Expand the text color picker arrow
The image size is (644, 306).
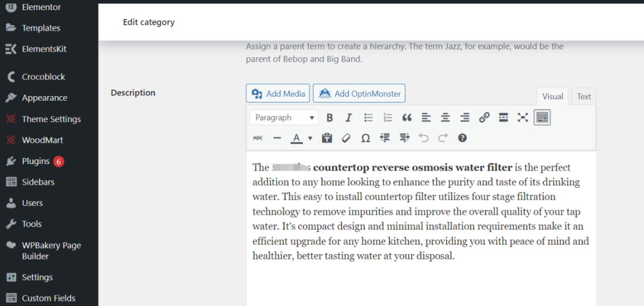click(310, 138)
